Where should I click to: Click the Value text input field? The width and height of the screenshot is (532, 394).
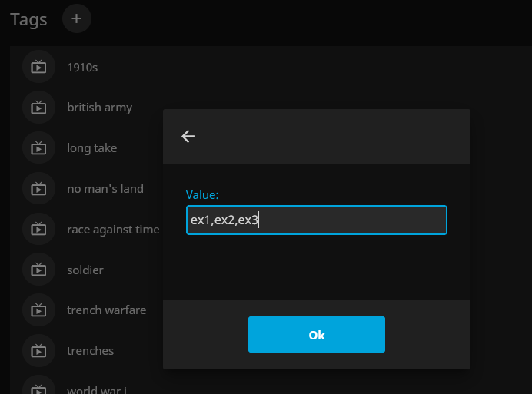pos(316,220)
